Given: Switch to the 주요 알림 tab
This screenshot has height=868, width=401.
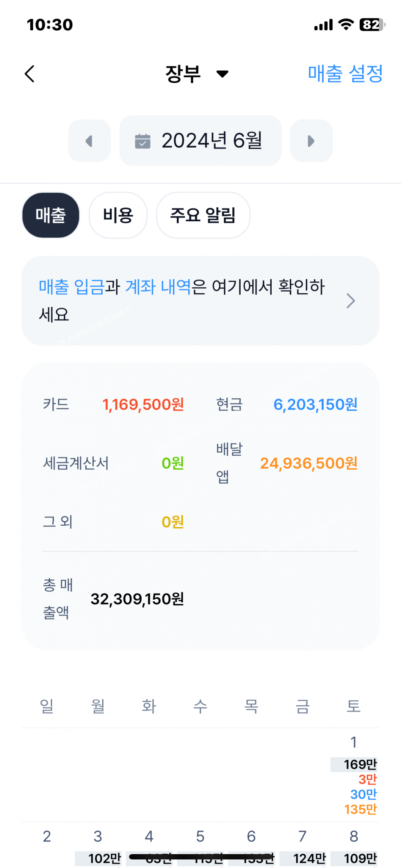Looking at the screenshot, I should coord(203,215).
